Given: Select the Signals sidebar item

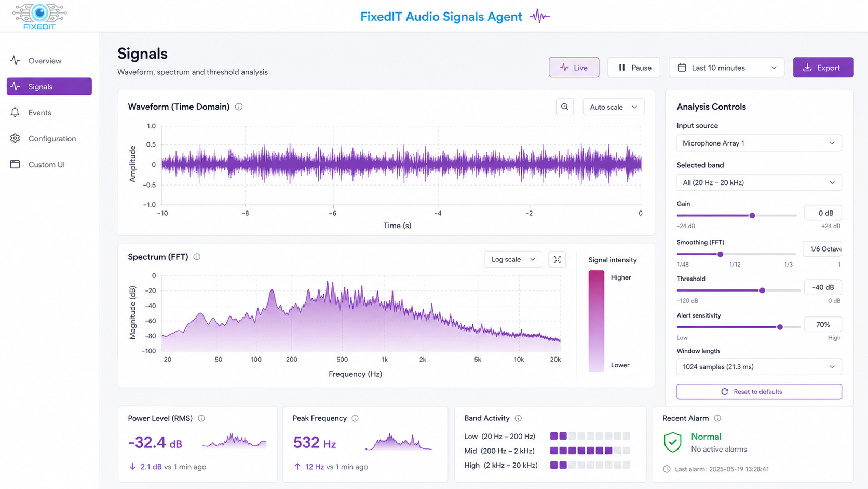Looking at the screenshot, I should coord(49,86).
